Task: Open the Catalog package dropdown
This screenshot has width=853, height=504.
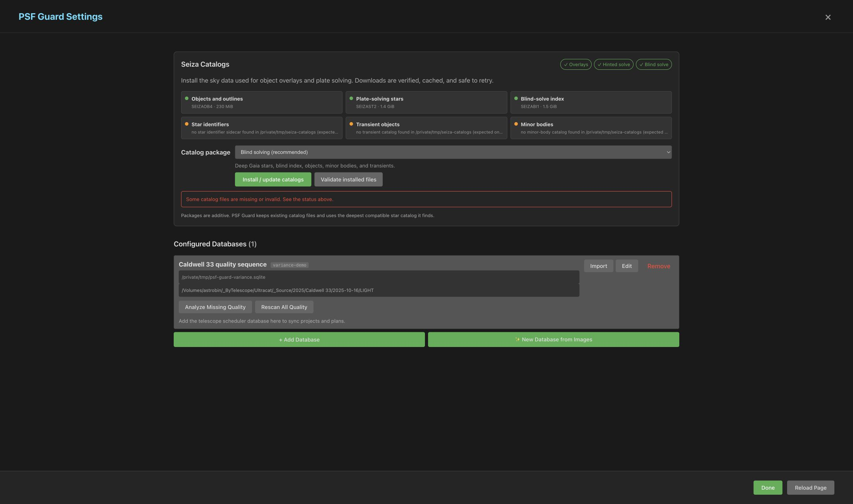Action: pyautogui.click(x=453, y=152)
